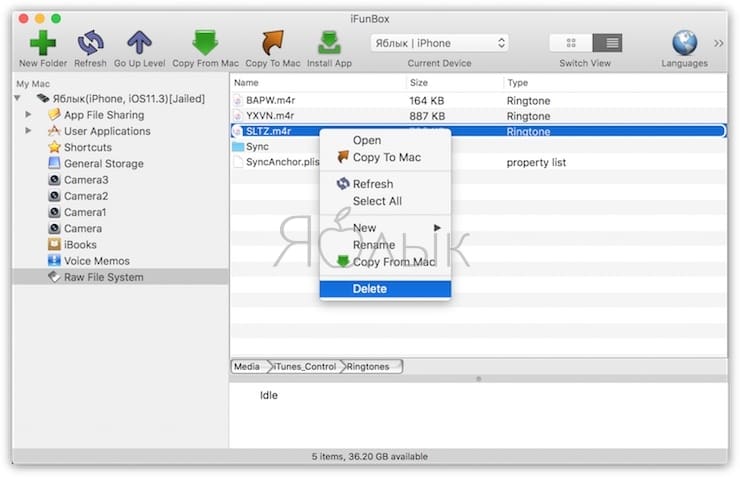Click the SLTZ.m4r file name
Screen dimensions: 740x477
(268, 131)
